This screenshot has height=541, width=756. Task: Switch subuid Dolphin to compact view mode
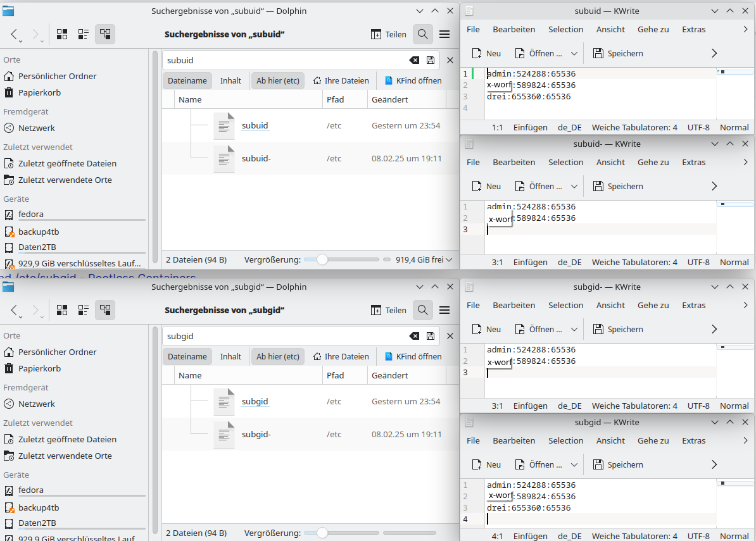pos(84,34)
